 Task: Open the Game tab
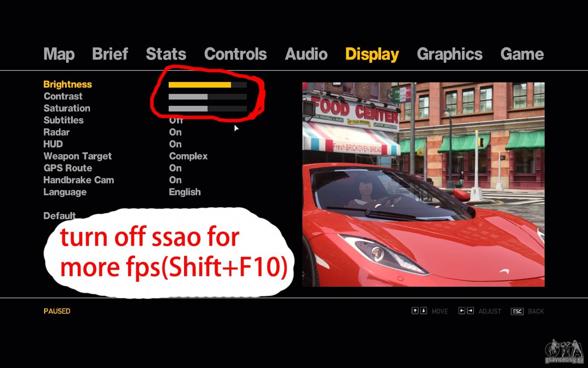(x=522, y=54)
